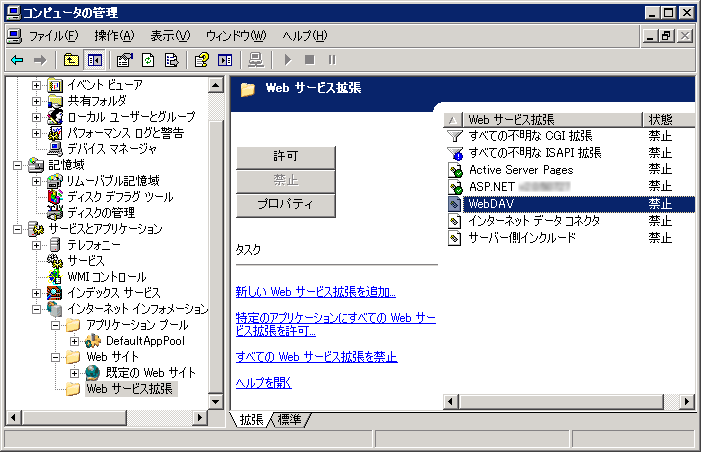Viewport: 701px width, 452px height.
Task: Collapse the 記憶域 node
Action: (x=17, y=165)
